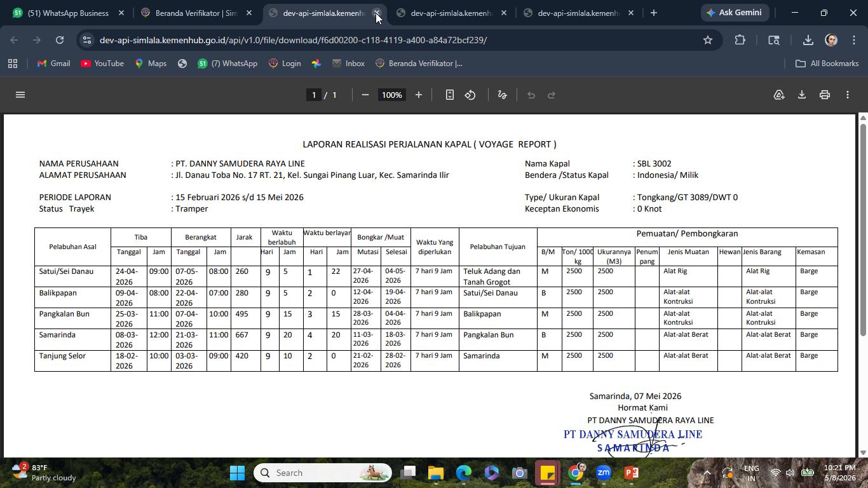This screenshot has height=488, width=868.
Task: Edit the PDF page number field
Action: [x=313, y=95]
